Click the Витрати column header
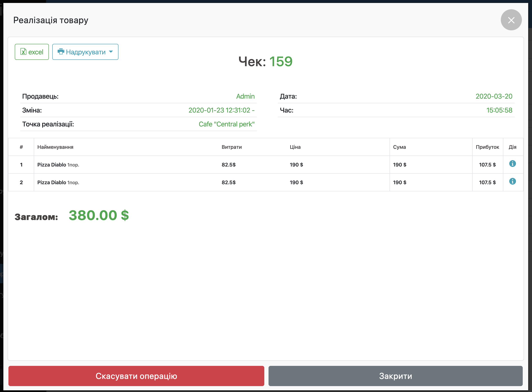Image resolution: width=532 pixels, height=392 pixels. click(232, 147)
